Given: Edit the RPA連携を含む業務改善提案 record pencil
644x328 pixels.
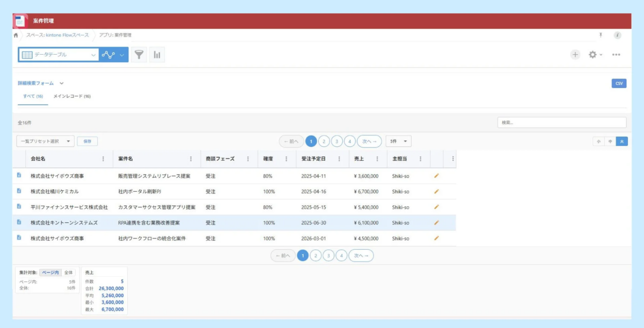Looking at the screenshot, I should point(436,222).
